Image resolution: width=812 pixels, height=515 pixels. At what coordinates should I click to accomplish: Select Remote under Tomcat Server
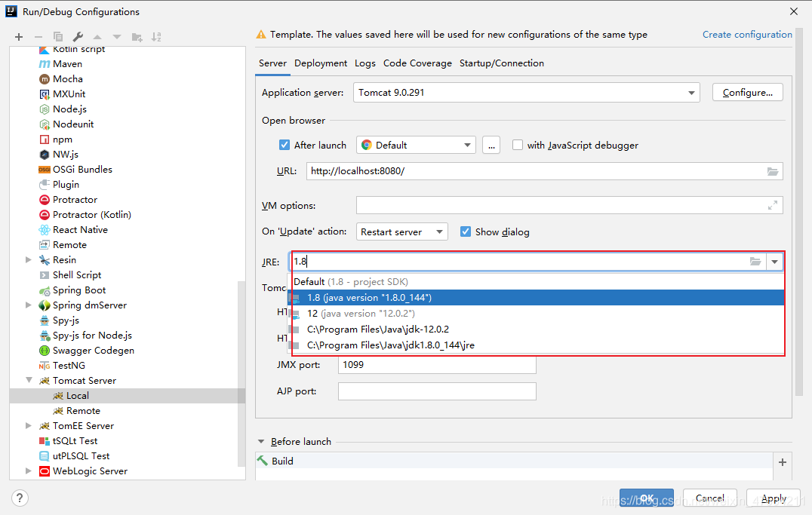[83, 410]
